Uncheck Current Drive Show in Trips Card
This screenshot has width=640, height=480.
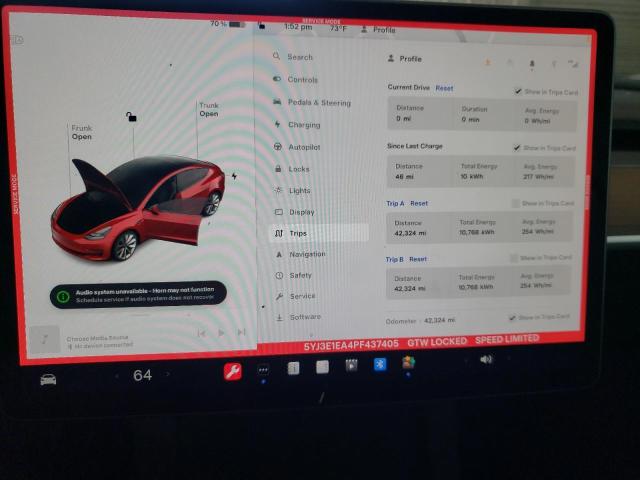[x=518, y=91]
